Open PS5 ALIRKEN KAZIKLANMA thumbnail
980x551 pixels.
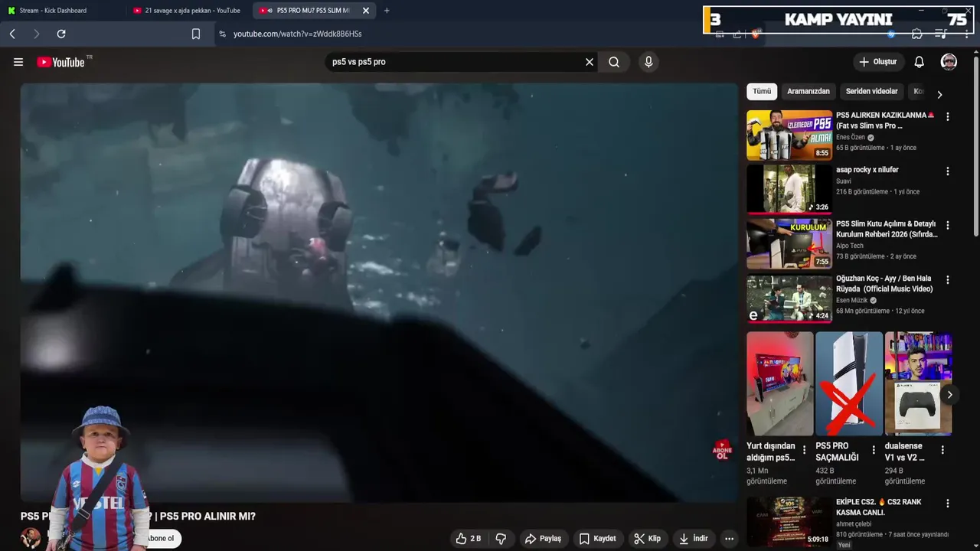[789, 135]
